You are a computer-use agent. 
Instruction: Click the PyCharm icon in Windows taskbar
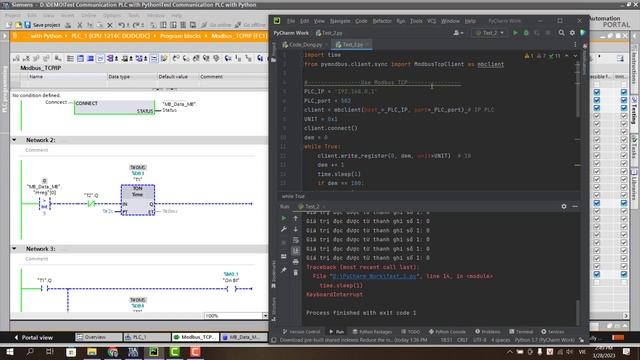[x=154, y=352]
